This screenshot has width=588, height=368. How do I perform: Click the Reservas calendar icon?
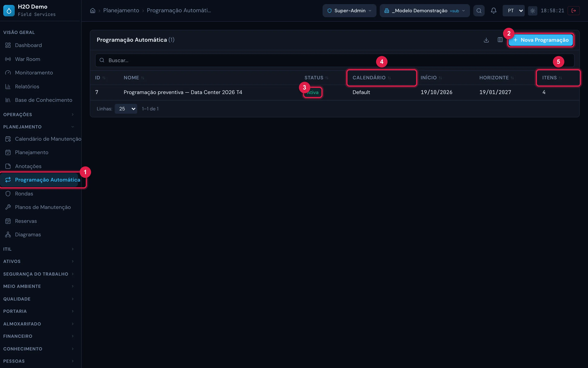point(8,221)
